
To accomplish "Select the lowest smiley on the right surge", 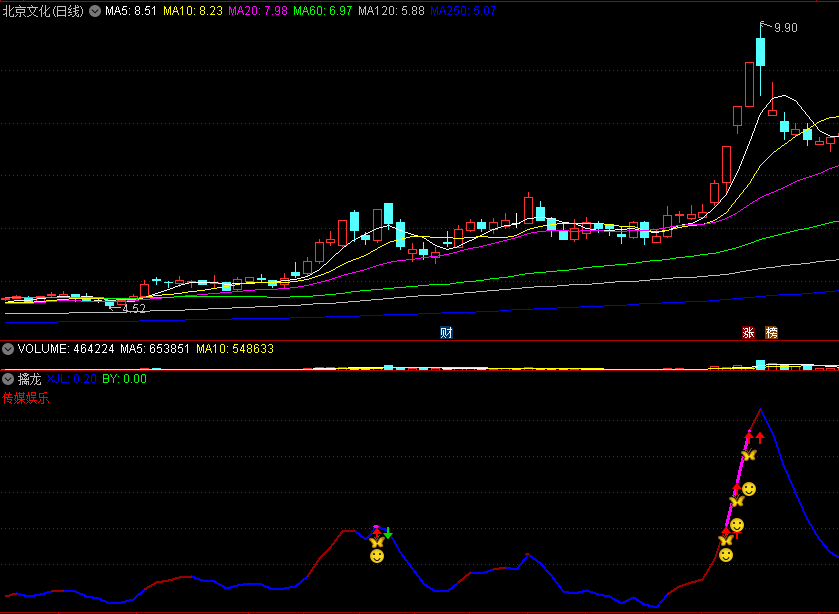I will pyautogui.click(x=726, y=555).
